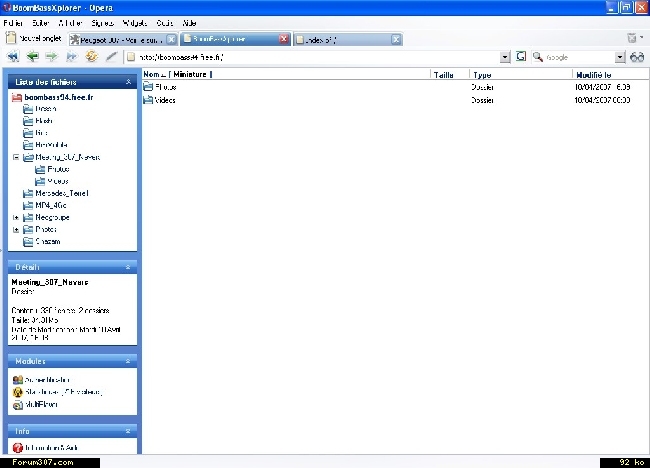This screenshot has width=650, height=468.
Task: Open the Photos row in file list
Action: click(x=396, y=87)
